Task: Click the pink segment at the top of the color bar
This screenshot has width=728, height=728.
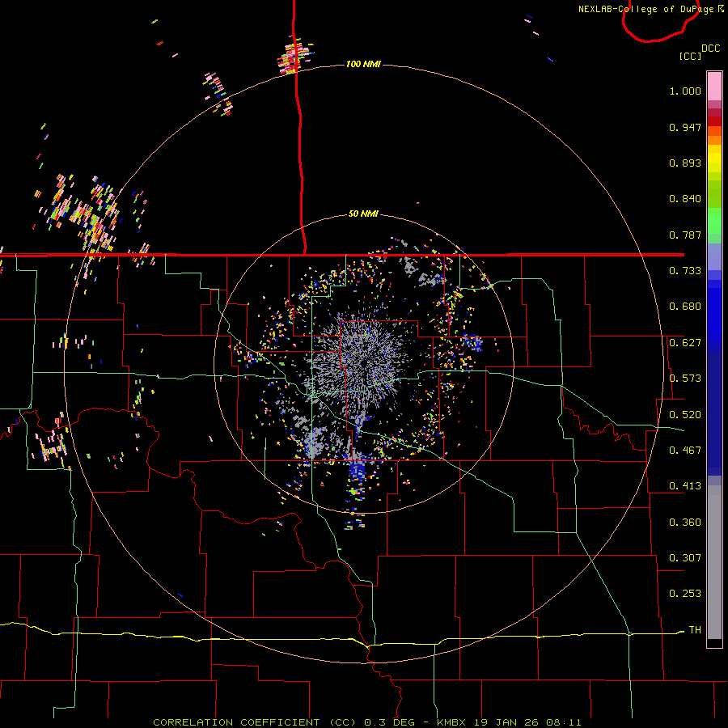Action: click(x=714, y=87)
